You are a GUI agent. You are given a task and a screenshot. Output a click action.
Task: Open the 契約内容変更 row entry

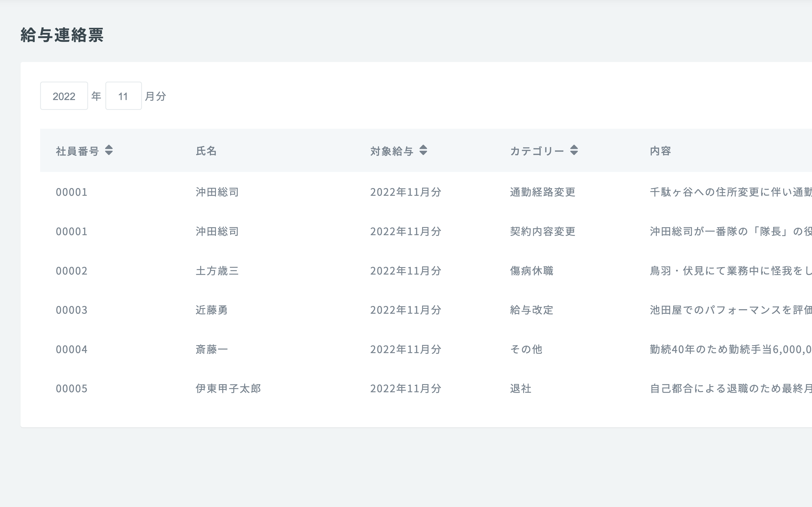(x=542, y=231)
